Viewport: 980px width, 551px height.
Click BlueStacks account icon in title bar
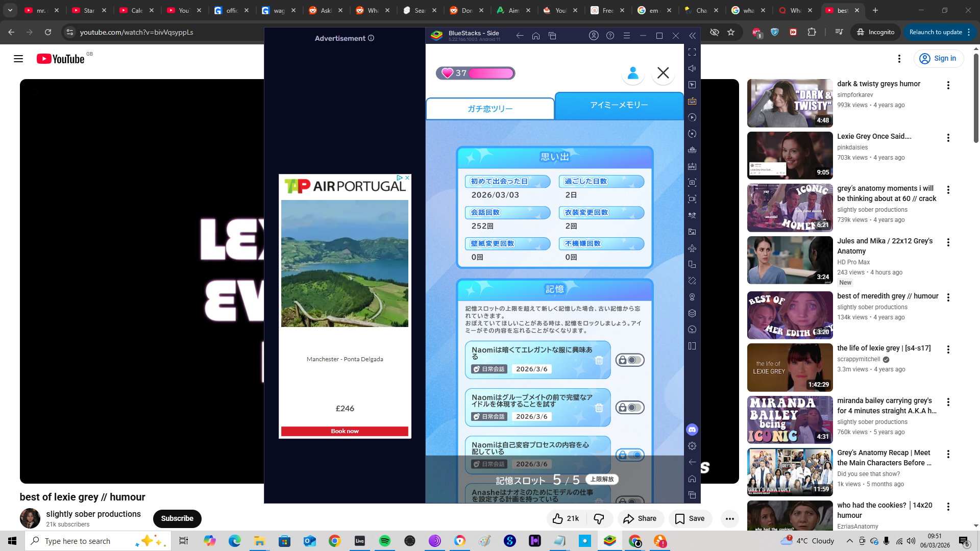(594, 36)
